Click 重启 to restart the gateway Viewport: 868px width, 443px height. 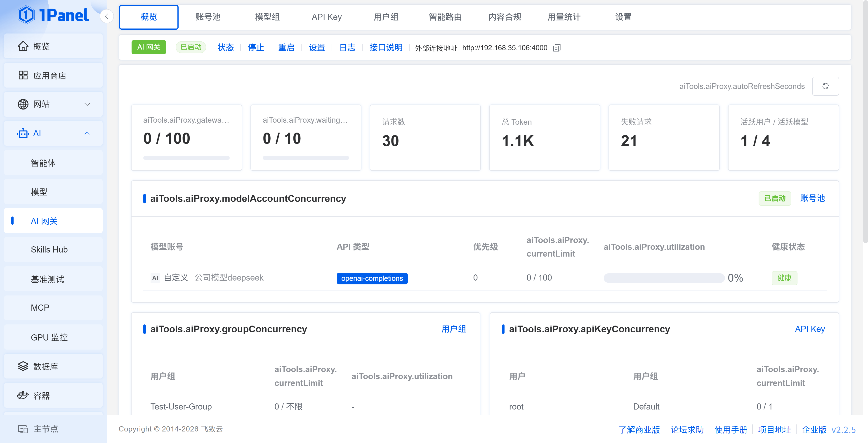tap(286, 48)
